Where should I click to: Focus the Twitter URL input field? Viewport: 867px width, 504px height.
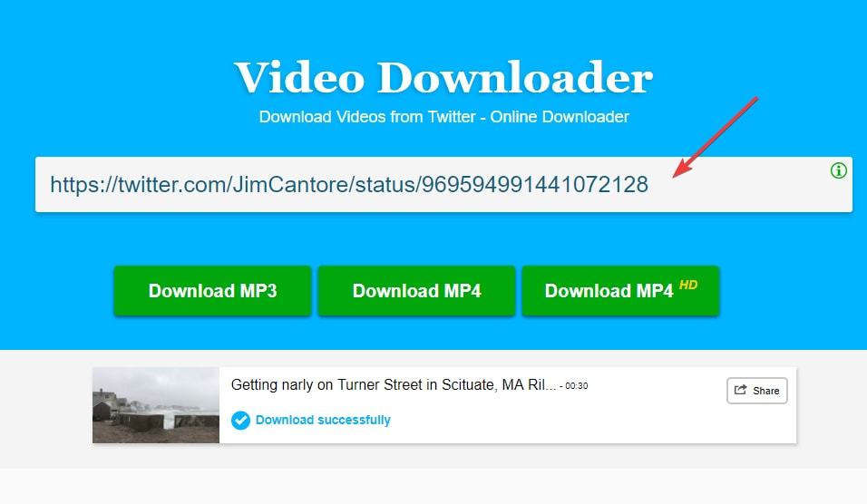pos(443,184)
